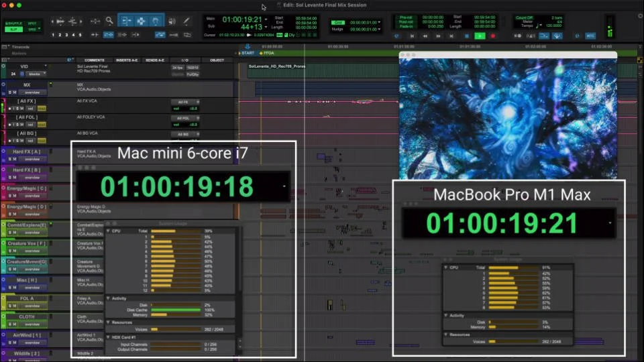Mute the MX track
The width and height of the screenshot is (644, 362).
(x=15, y=93)
